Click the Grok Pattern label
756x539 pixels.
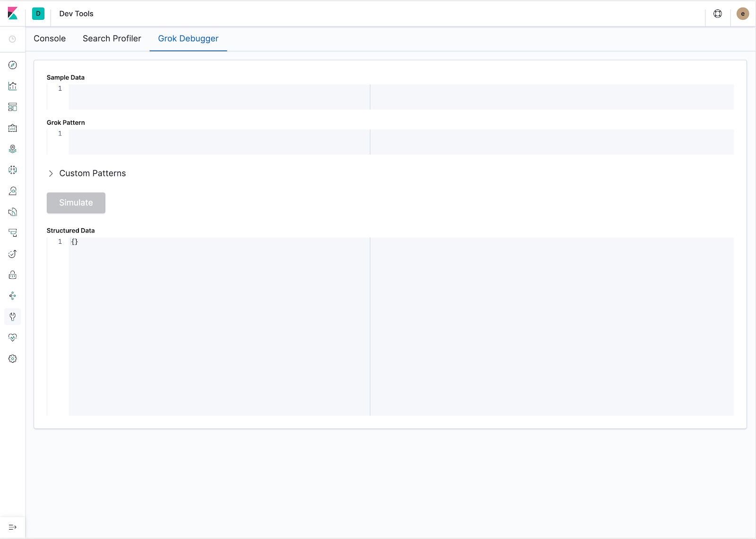pos(66,122)
